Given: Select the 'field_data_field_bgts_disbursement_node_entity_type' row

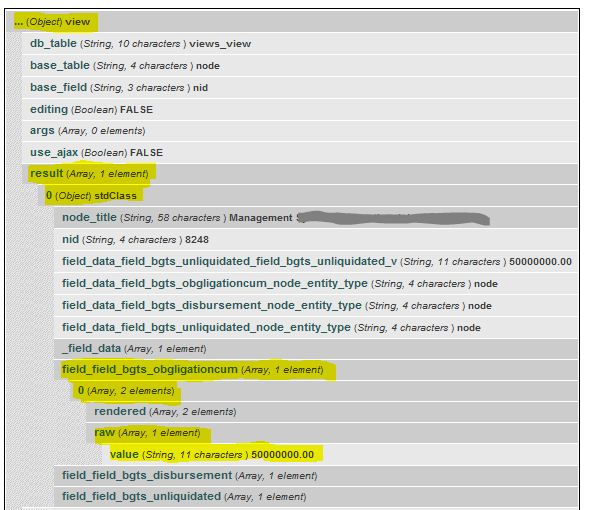Looking at the screenshot, I should click(x=316, y=305).
